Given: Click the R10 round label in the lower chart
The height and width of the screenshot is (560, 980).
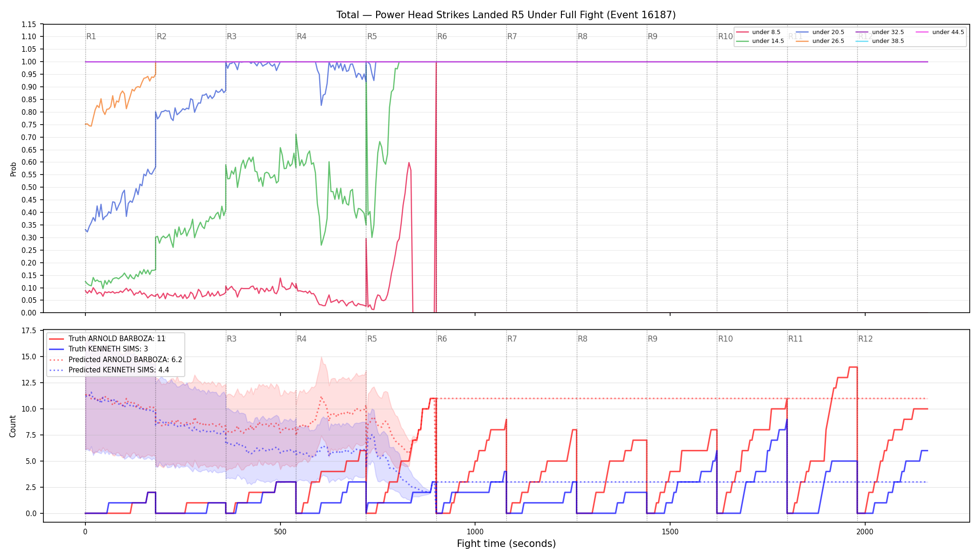Looking at the screenshot, I should click(725, 339).
